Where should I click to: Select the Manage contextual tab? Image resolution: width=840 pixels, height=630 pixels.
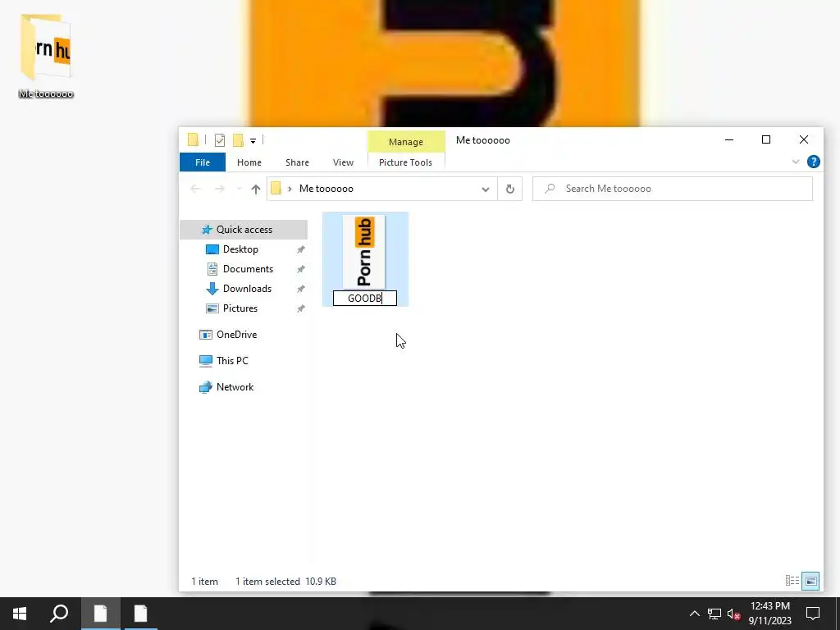pos(405,141)
